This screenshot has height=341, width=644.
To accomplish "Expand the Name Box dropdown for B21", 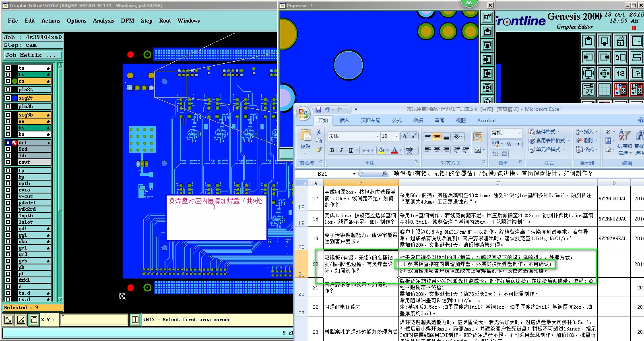I will pyautogui.click(x=354, y=174).
